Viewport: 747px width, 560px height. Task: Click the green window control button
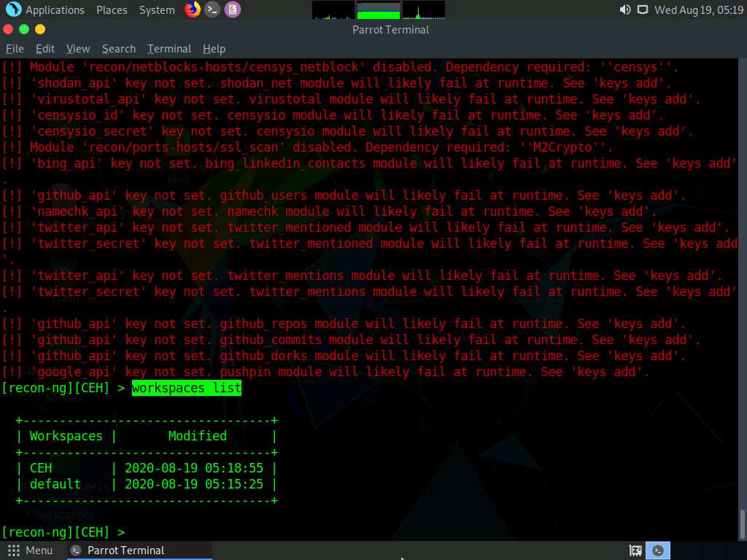24,29
